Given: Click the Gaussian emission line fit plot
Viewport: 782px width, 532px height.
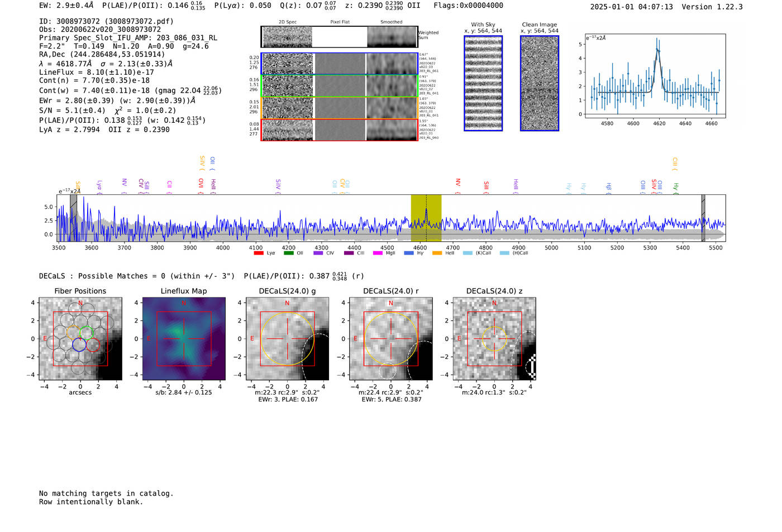Looking at the screenshot, I should point(655,77).
